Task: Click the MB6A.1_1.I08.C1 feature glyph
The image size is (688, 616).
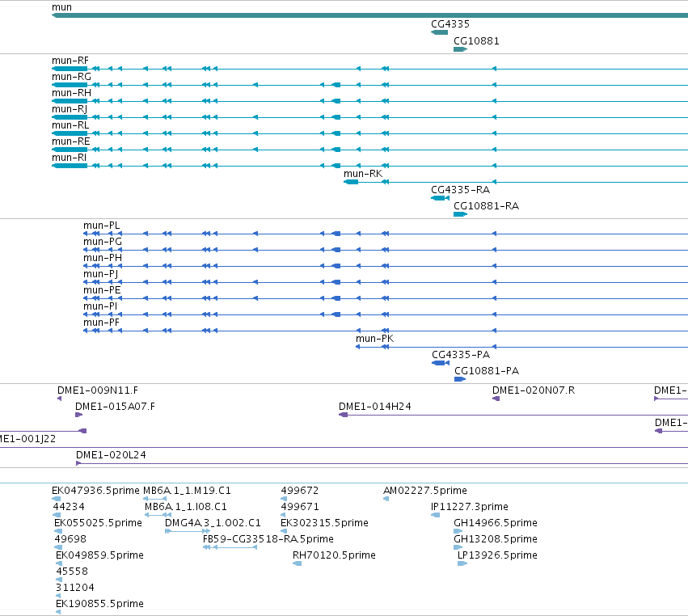Action: pos(158,515)
